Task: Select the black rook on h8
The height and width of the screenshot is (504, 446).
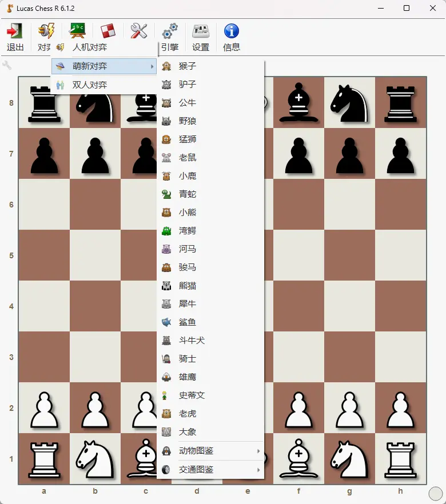Action: click(x=400, y=103)
